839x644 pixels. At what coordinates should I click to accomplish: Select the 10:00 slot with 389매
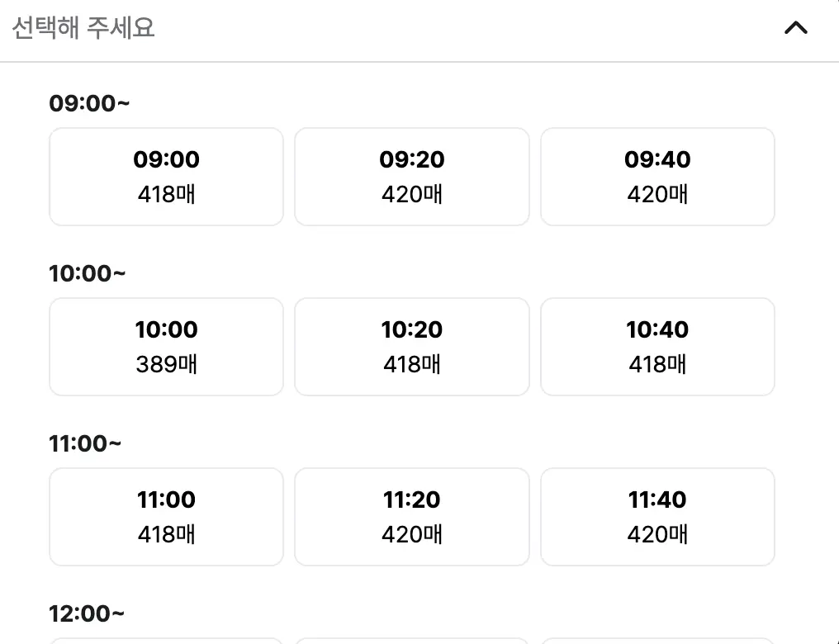click(167, 347)
